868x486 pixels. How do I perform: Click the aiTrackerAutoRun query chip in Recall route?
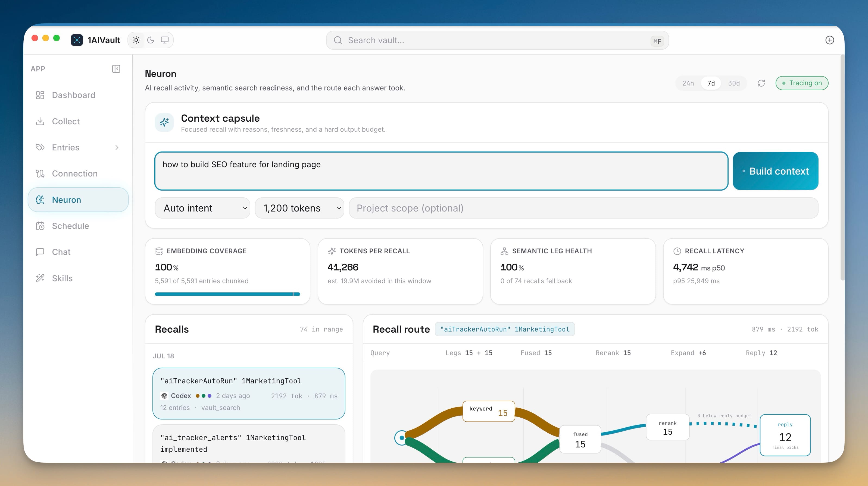tap(505, 329)
